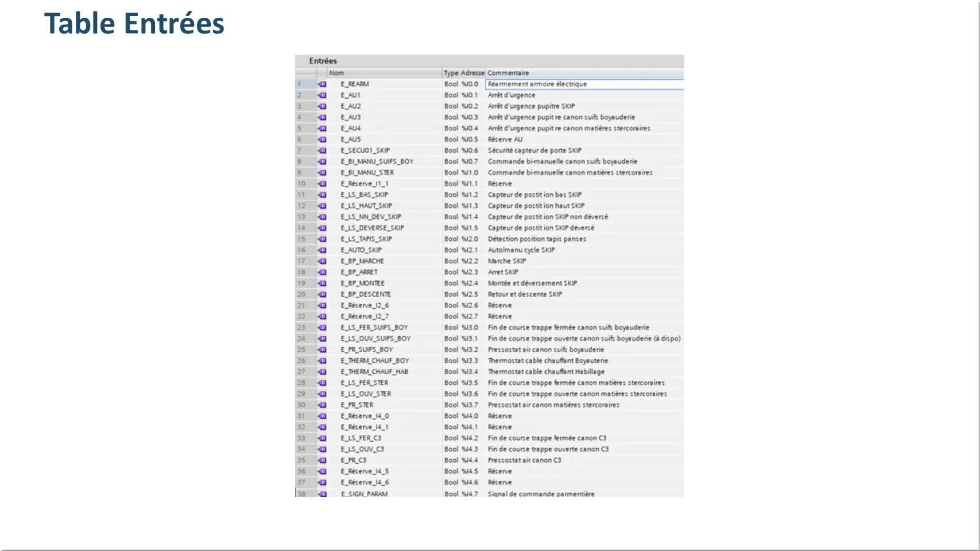The image size is (980, 551).
Task: Click the tag icon beside E_THERM_CHAUF_BOY
Action: click(x=322, y=360)
